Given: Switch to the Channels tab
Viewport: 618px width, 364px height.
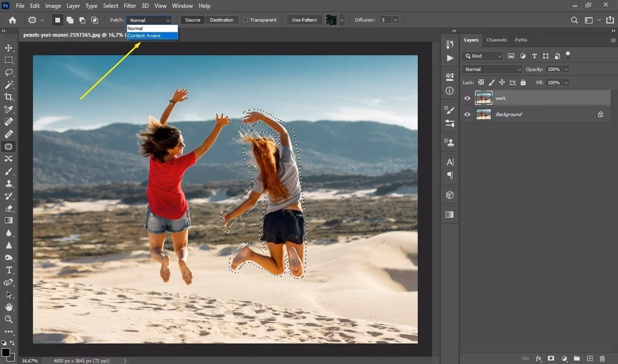Looking at the screenshot, I should point(496,40).
